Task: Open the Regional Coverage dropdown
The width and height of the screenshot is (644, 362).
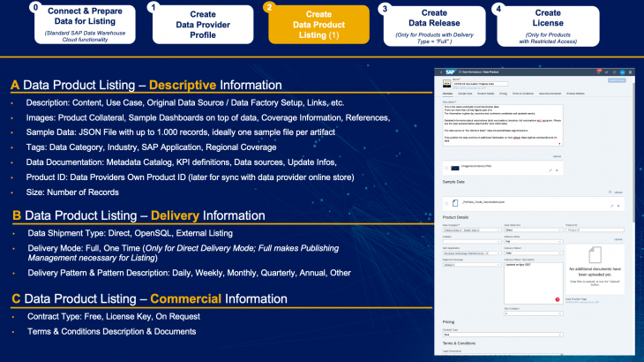Action: click(471, 265)
